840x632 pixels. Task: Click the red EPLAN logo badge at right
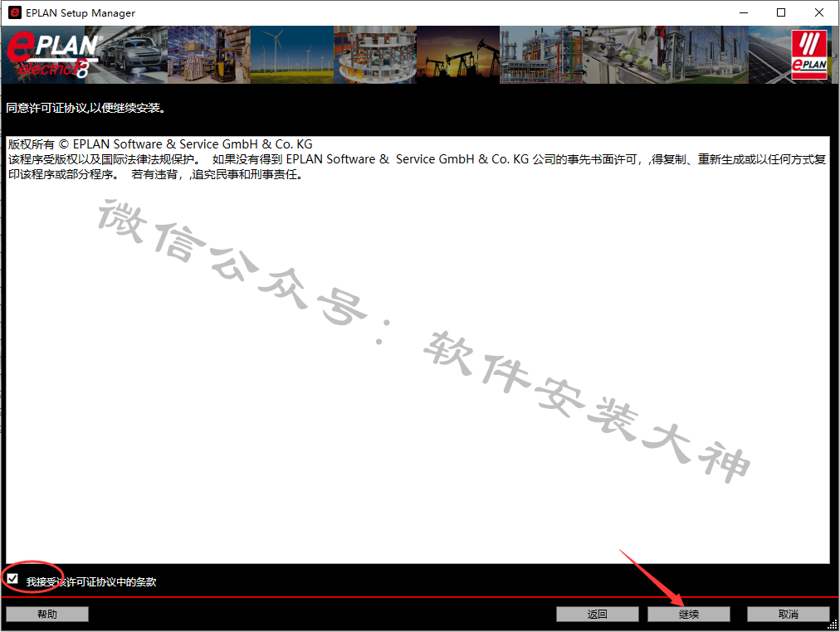tap(809, 55)
